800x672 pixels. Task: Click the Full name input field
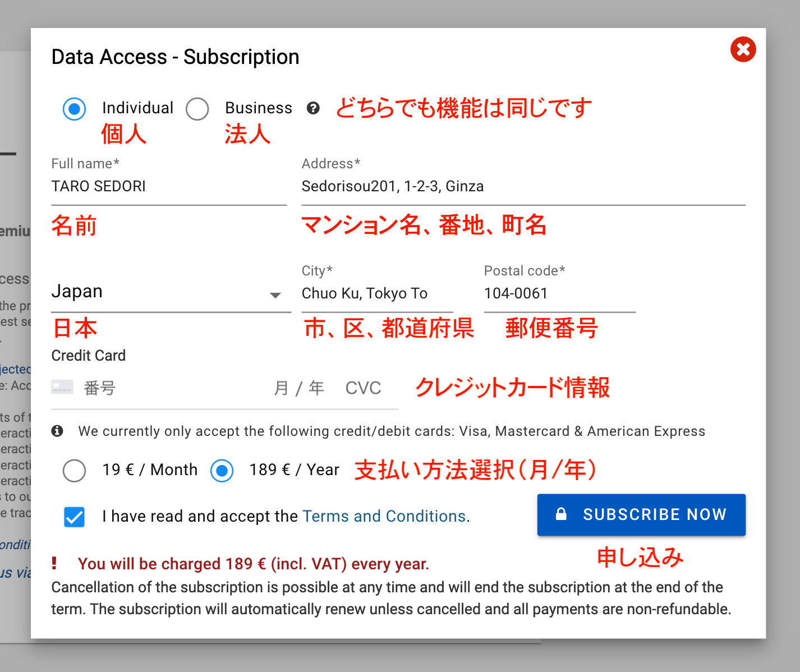[168, 187]
